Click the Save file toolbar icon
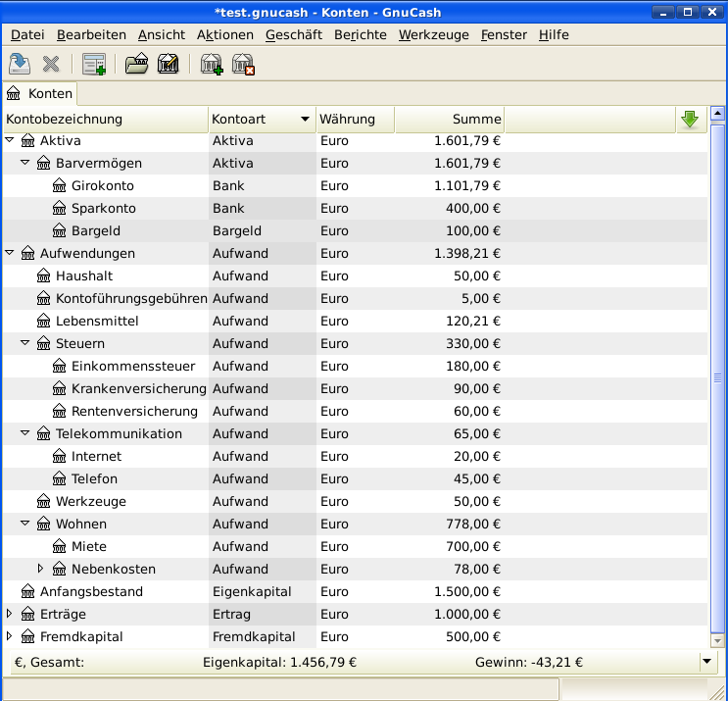 (x=20, y=65)
